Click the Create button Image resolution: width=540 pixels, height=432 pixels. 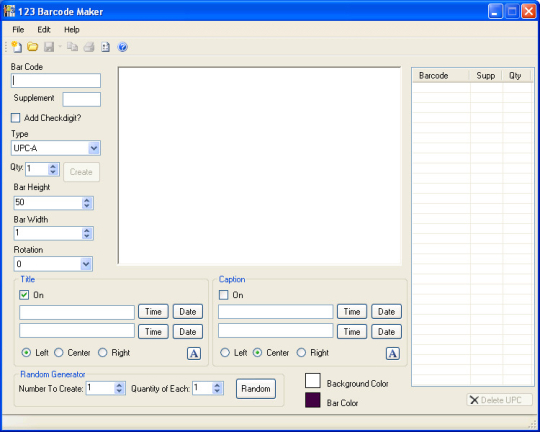point(81,172)
